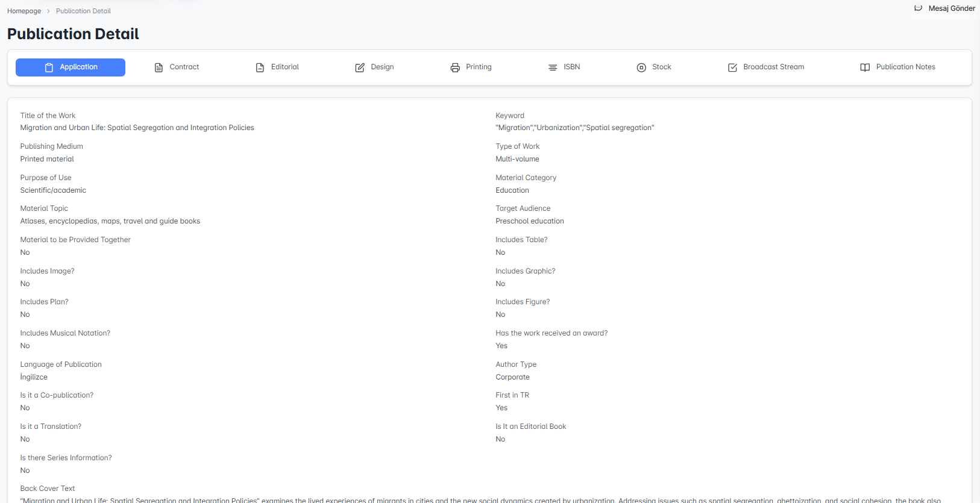Screen dimensions: 980x503
Task: Open the Editorial tab
Action: pyautogui.click(x=284, y=67)
